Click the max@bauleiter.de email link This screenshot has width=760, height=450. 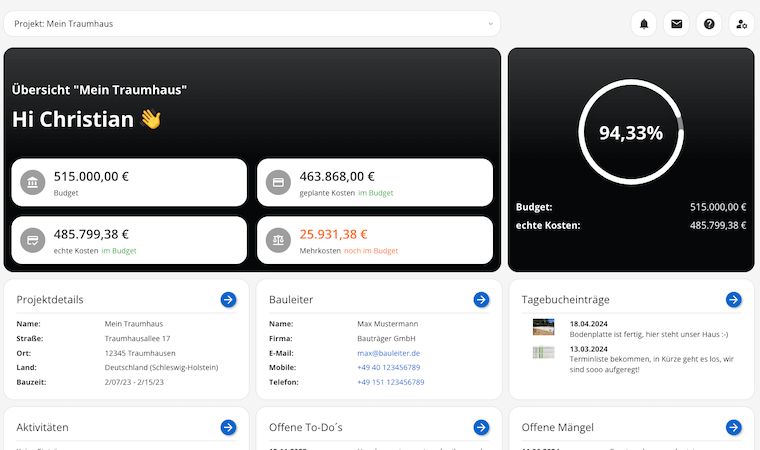pyautogui.click(x=388, y=353)
